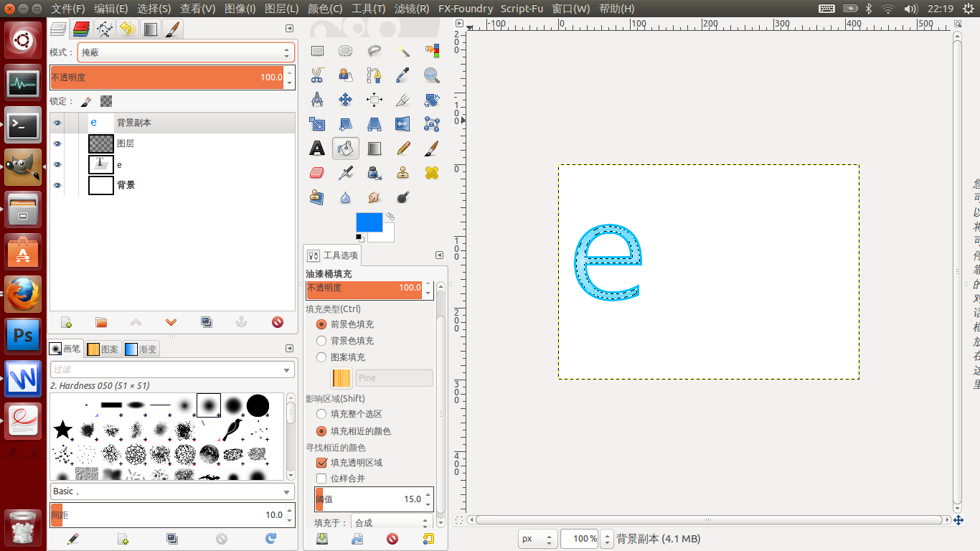The image size is (980, 551).
Task: Choose the Bucket Fill tool
Action: pos(345,149)
